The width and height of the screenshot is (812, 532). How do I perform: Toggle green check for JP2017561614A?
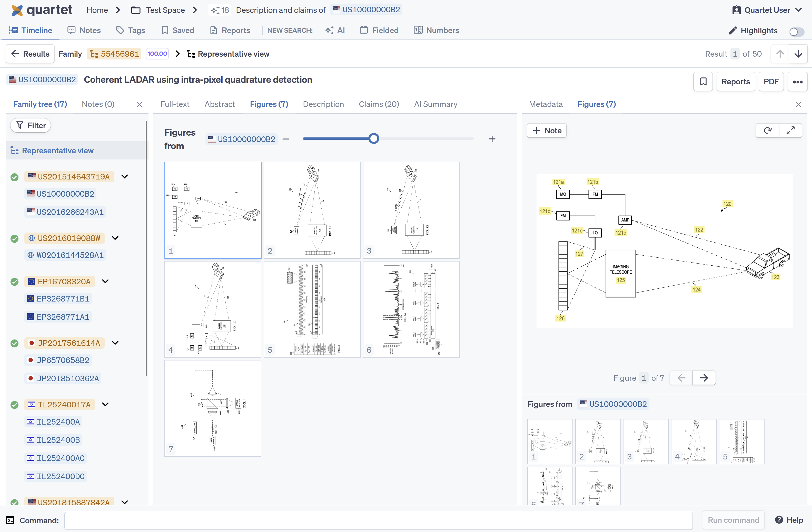pos(14,343)
